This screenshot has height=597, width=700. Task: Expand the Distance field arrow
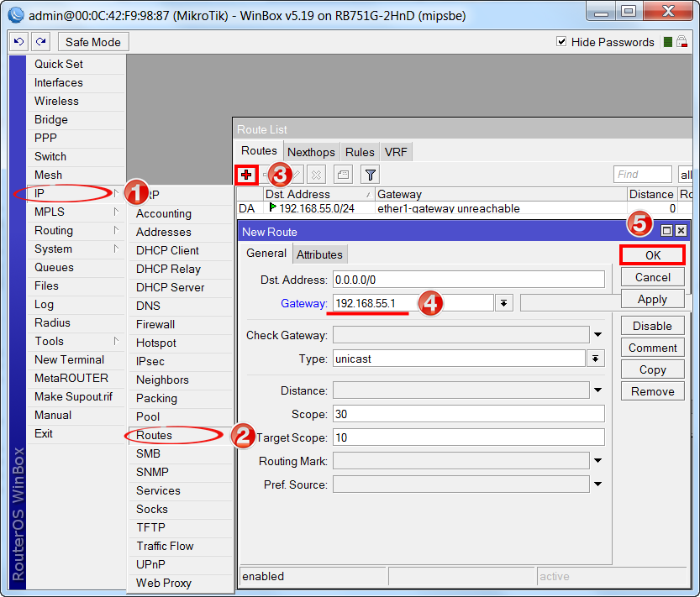tap(597, 390)
